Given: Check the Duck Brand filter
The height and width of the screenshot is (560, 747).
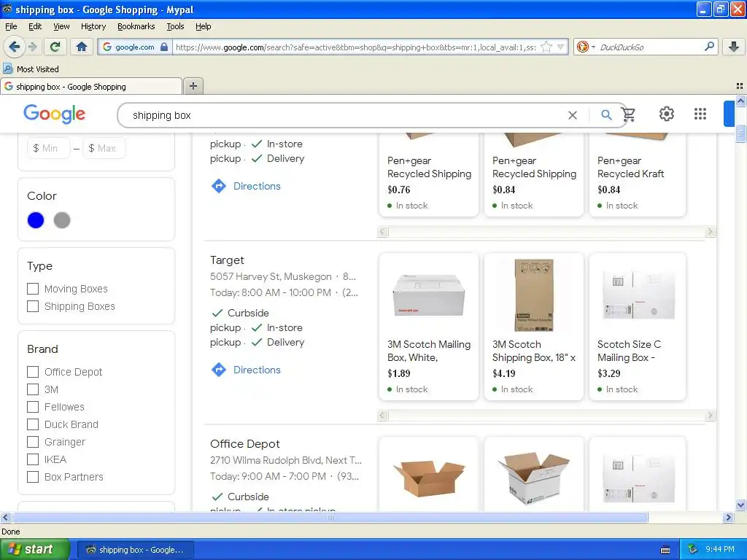Looking at the screenshot, I should [33, 424].
